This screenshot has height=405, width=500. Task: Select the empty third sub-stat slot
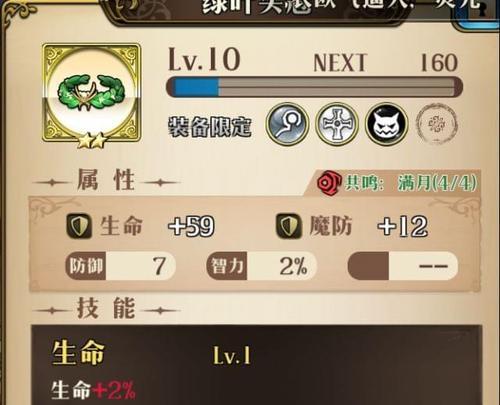click(403, 266)
